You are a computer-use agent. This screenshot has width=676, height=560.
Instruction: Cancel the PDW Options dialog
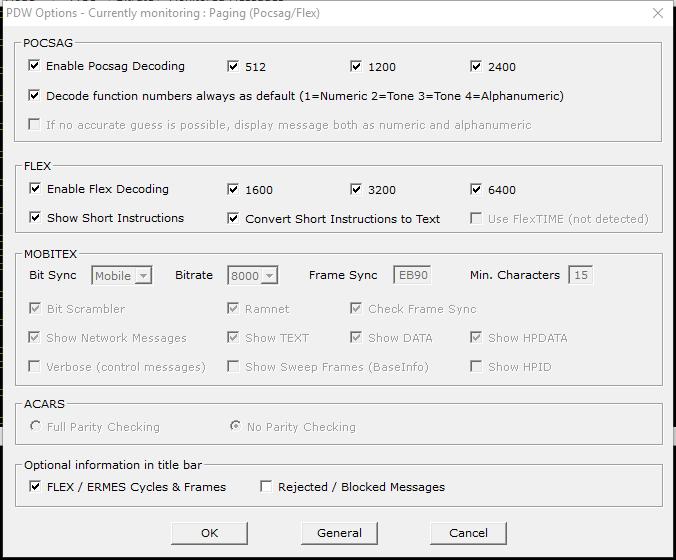(468, 533)
